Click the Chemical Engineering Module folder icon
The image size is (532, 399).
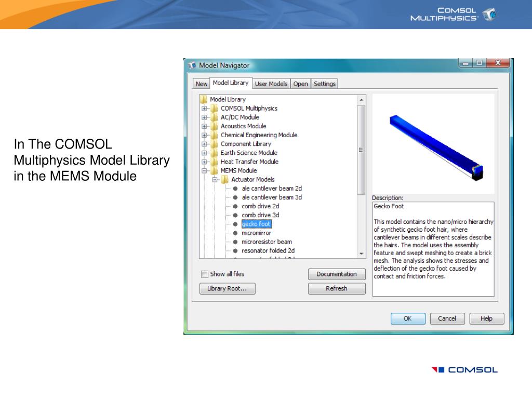click(x=214, y=135)
